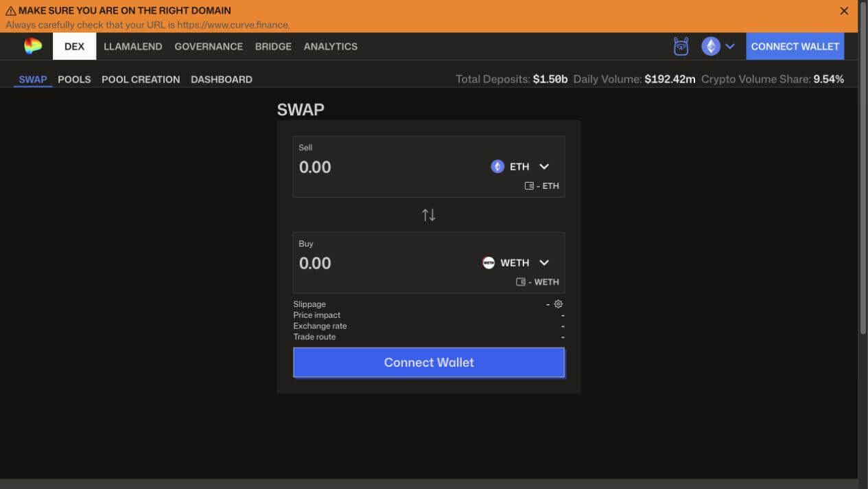Image resolution: width=868 pixels, height=489 pixels.
Task: Click the Daily Volume $192.42m value
Action: click(670, 79)
